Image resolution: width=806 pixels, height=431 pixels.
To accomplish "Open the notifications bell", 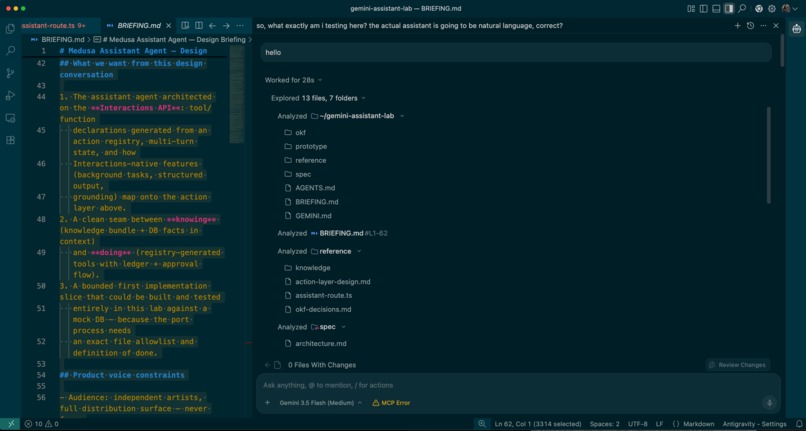I will coord(799,424).
